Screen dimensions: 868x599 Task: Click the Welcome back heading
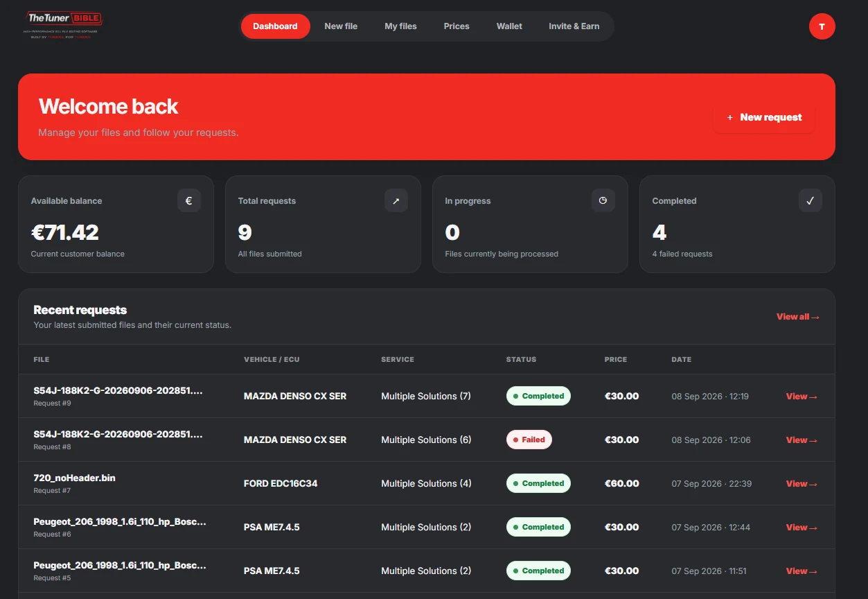coord(109,107)
